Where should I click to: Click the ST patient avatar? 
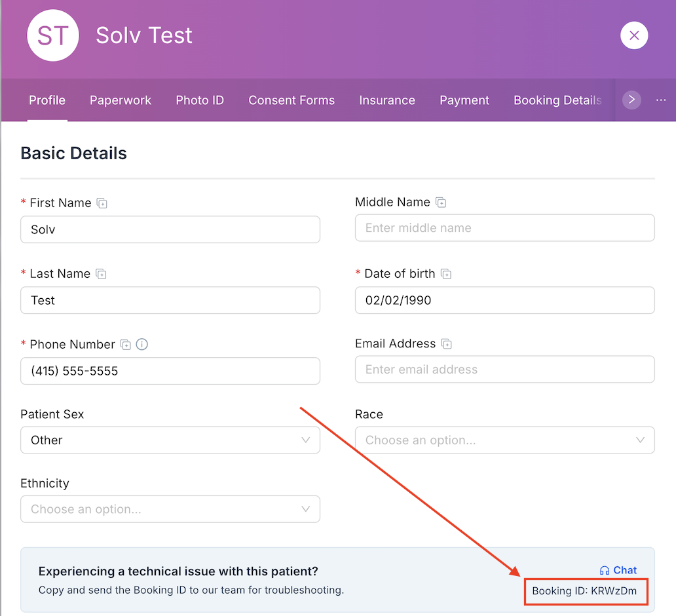click(53, 35)
